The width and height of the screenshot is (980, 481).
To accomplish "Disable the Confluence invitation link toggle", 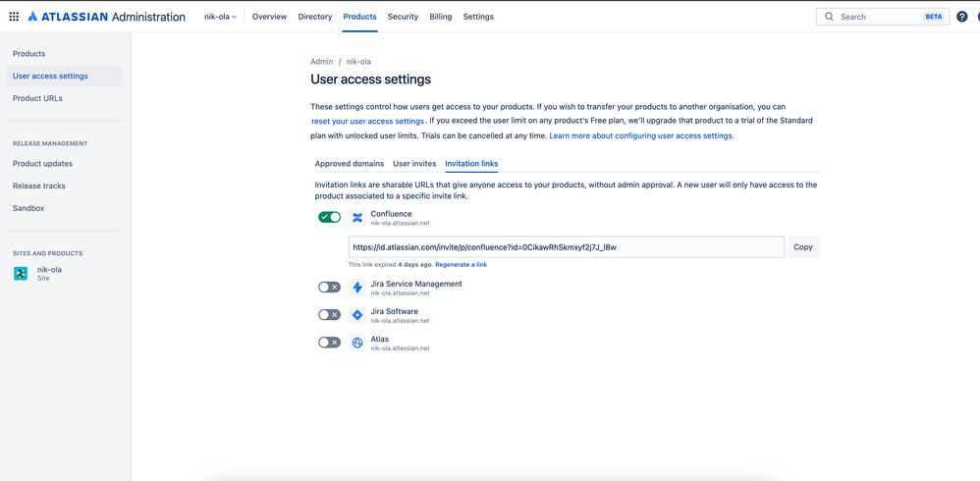I will tap(329, 217).
